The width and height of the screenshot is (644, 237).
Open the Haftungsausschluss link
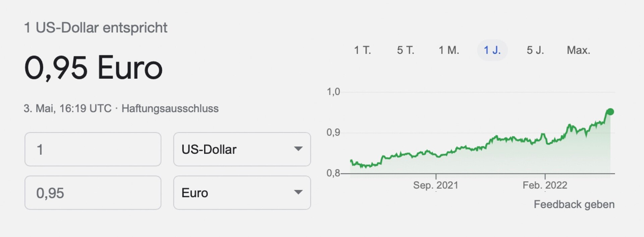tap(170, 108)
